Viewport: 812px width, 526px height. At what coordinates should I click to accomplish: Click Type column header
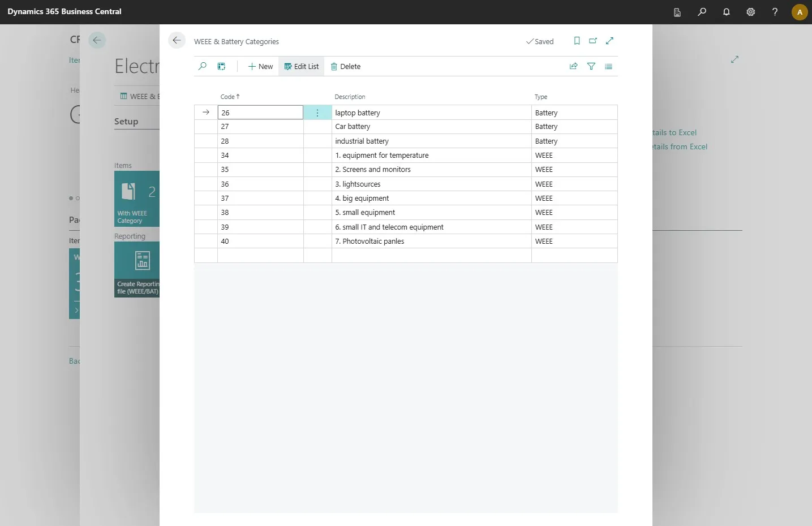tap(541, 97)
